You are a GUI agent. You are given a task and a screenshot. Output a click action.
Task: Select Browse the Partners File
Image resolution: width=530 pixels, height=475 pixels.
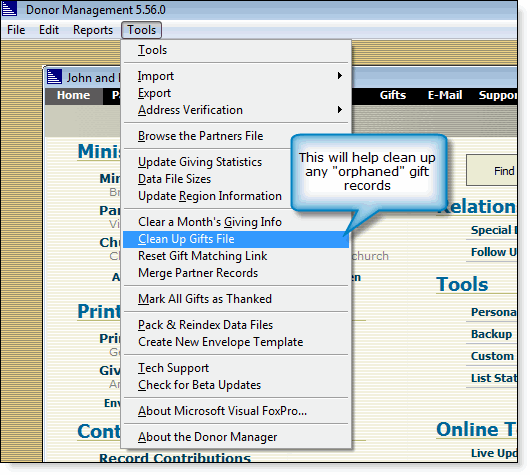(x=200, y=136)
